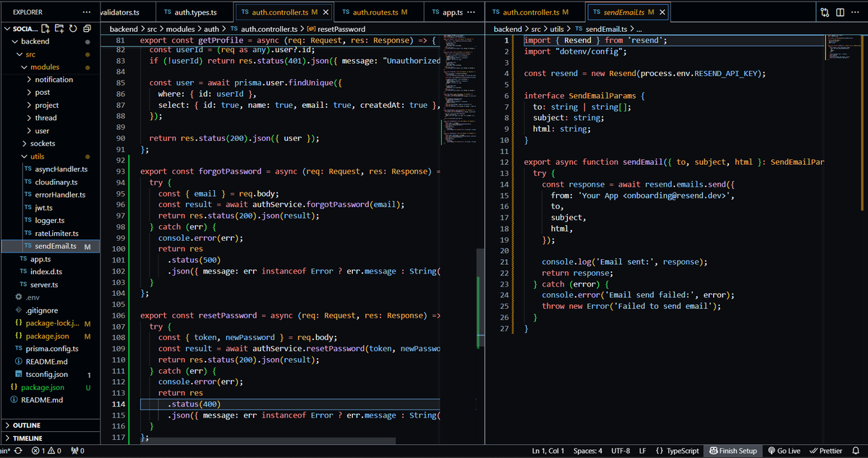Viewport: 868px width, 458px height.
Task: Open server.ts file
Action: pyautogui.click(x=43, y=284)
